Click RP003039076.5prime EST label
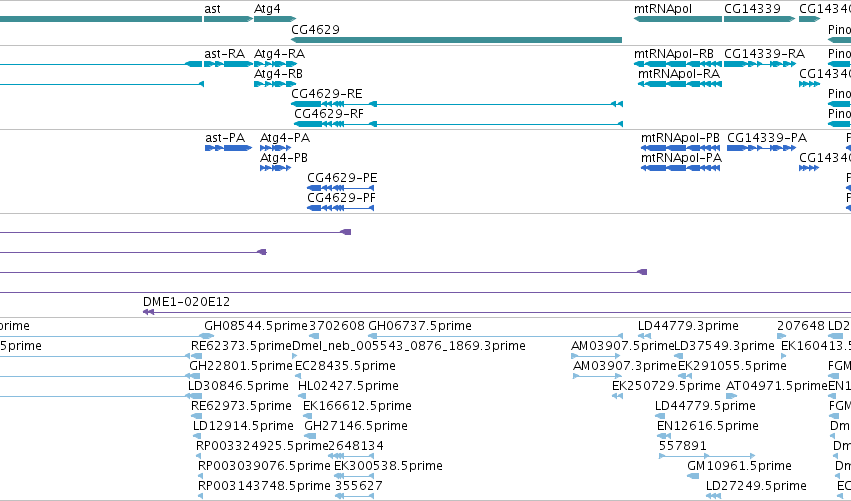The width and height of the screenshot is (851, 501). pyautogui.click(x=264, y=467)
